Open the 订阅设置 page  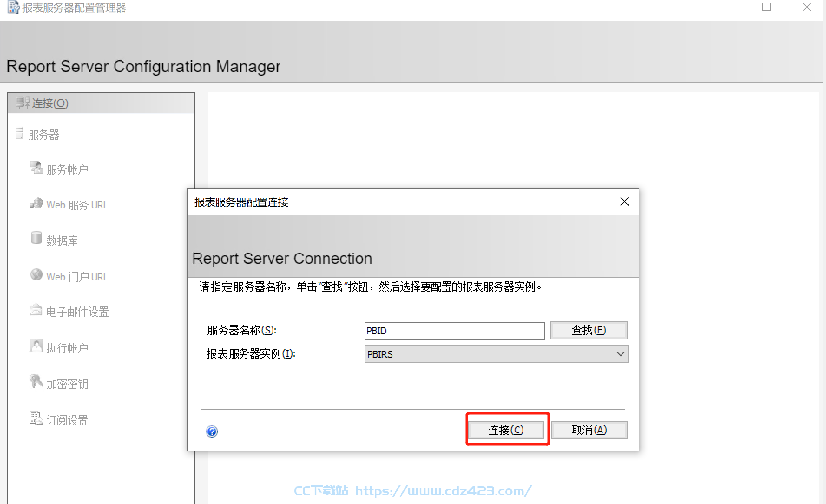67,420
